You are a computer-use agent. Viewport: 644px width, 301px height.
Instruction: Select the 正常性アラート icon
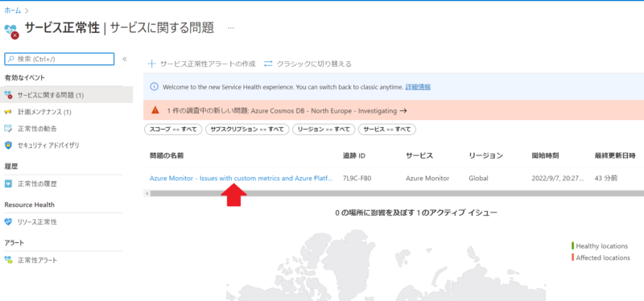[x=9, y=260]
